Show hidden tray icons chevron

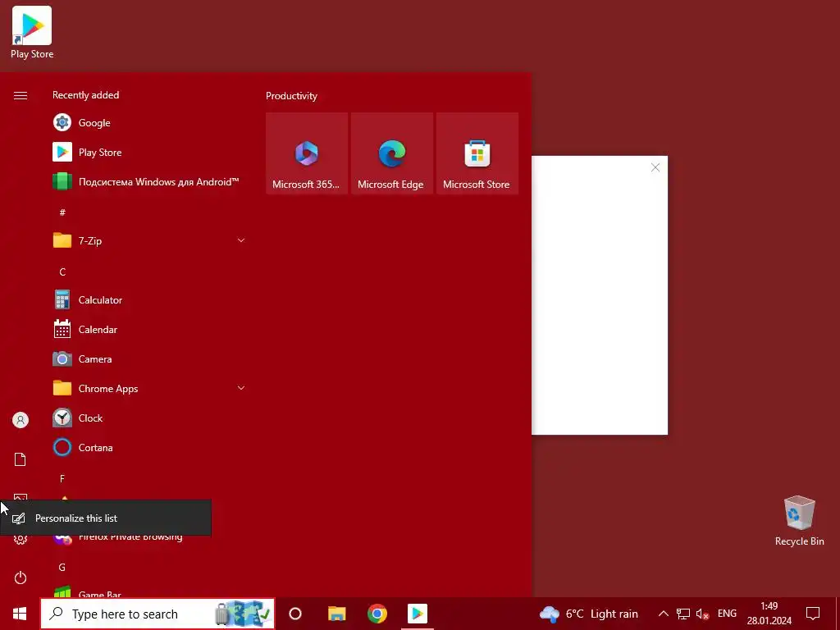663,614
